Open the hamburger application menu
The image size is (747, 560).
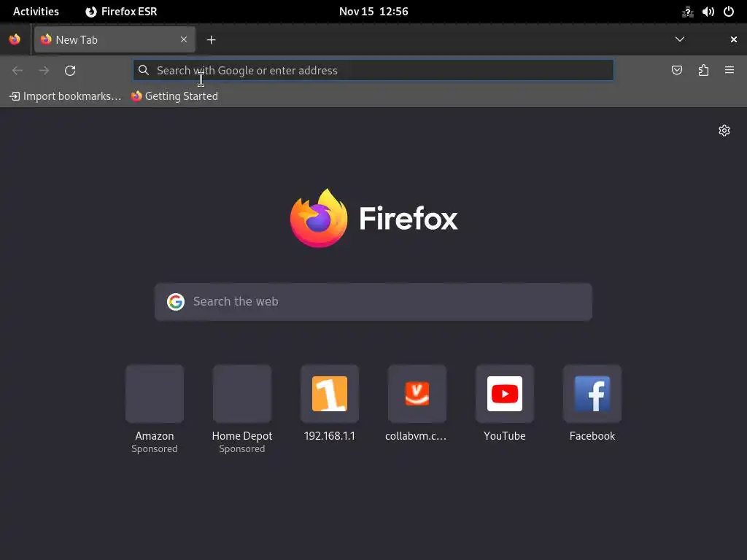(729, 71)
